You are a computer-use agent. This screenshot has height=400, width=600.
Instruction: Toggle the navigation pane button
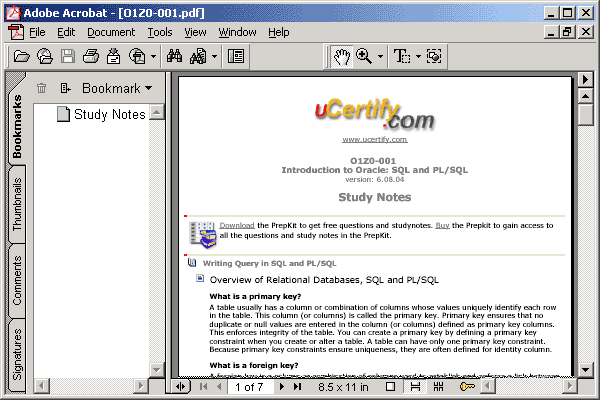(x=236, y=56)
